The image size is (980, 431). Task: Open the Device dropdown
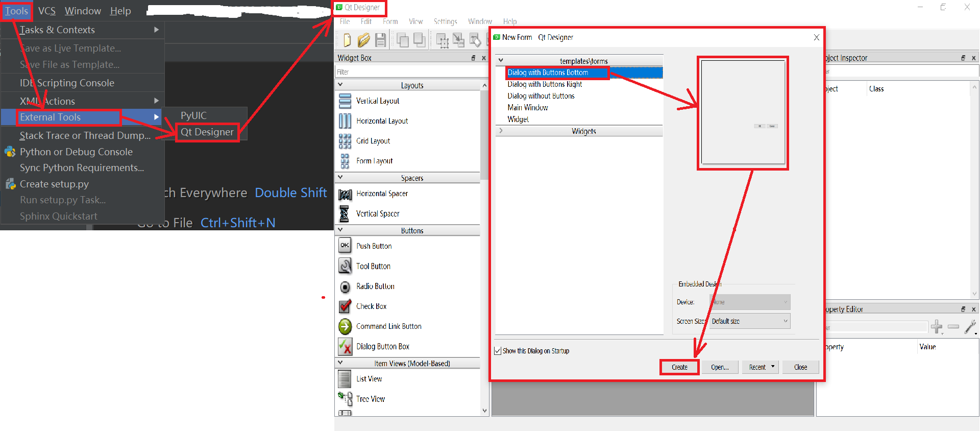pyautogui.click(x=750, y=302)
